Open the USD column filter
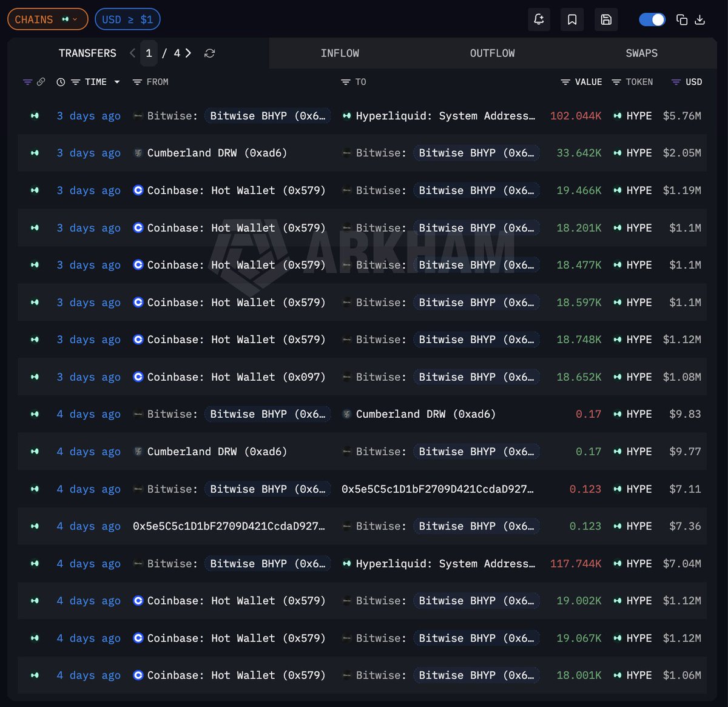Screen dimensions: 728x707 676,82
